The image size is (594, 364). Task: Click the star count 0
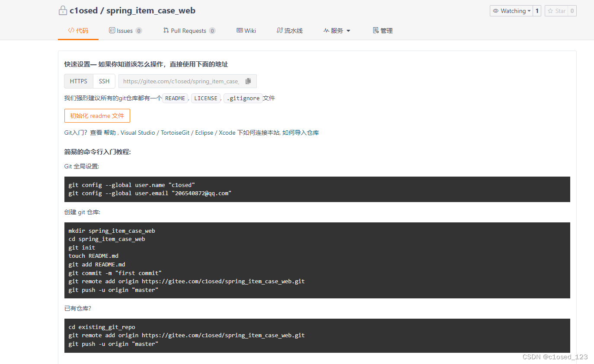572,11
